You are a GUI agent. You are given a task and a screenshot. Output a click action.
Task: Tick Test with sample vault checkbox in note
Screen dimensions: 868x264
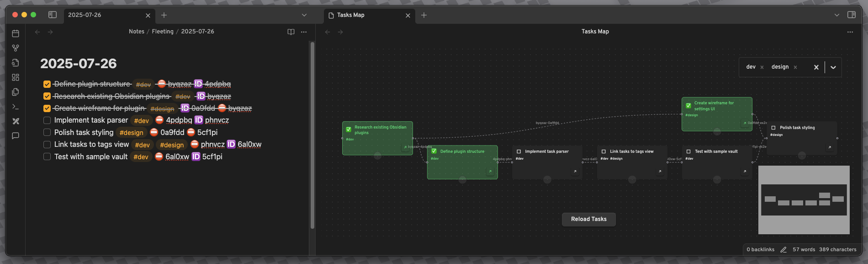pyautogui.click(x=47, y=156)
